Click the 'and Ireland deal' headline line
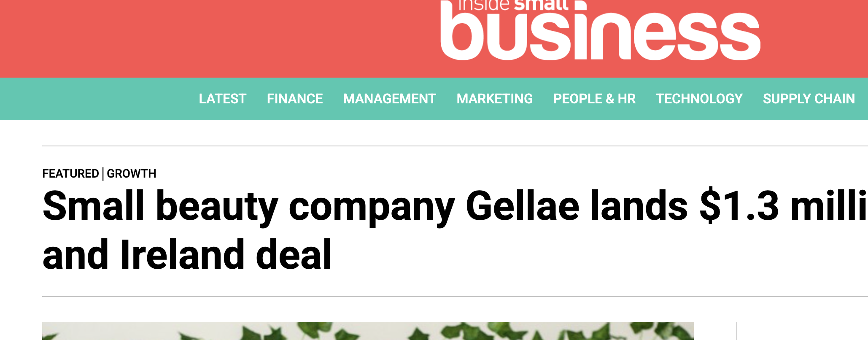 tap(187, 254)
